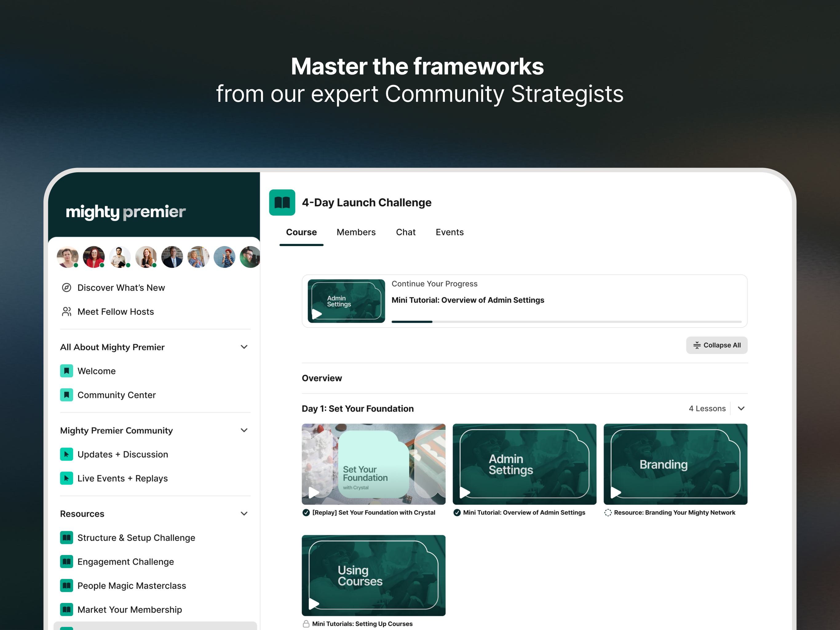Collapse Day 1 lessons with the chevron

(741, 409)
